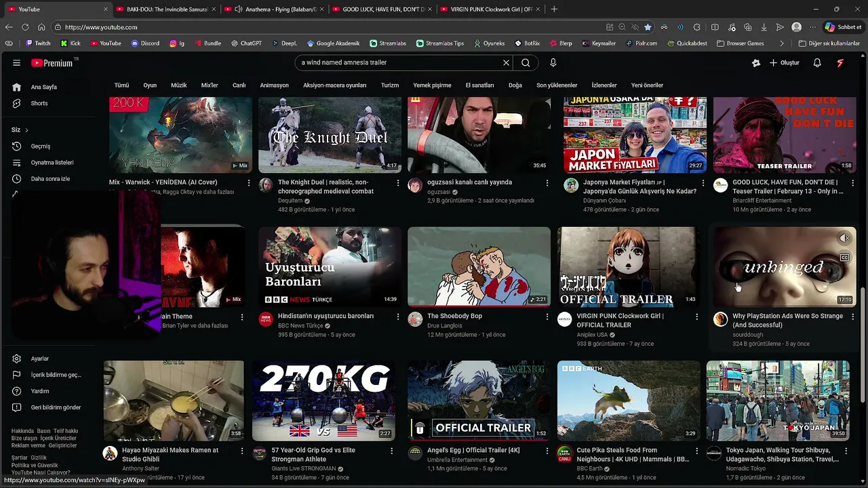Open Sohbet et Copilot button
868x488 pixels.
pyautogui.click(x=843, y=27)
